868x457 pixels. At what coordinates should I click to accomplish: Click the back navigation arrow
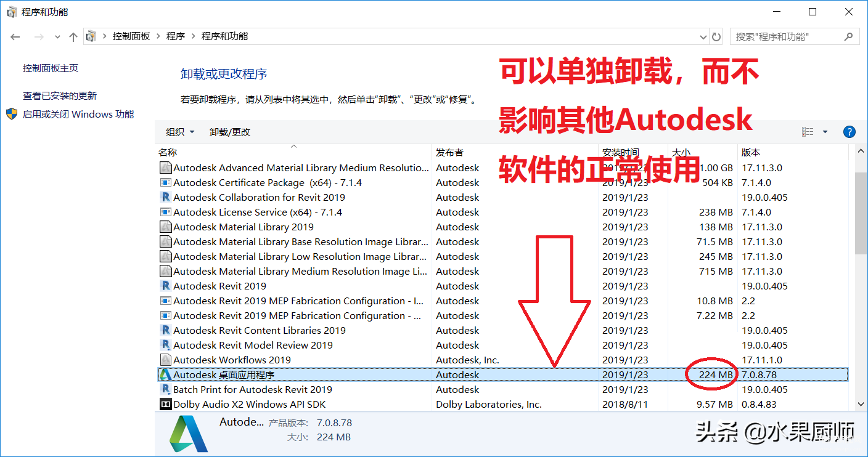[15, 37]
